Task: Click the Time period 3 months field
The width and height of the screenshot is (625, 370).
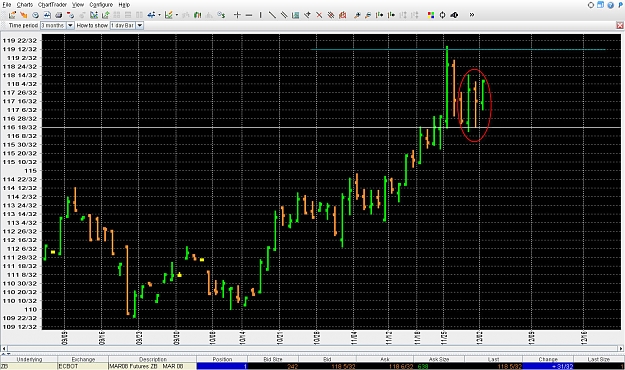Action: coord(53,26)
